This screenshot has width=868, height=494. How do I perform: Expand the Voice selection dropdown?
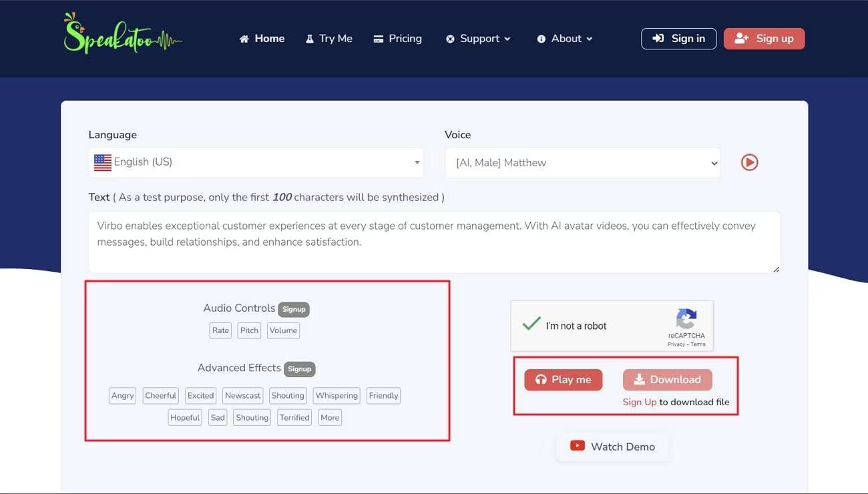click(x=582, y=163)
